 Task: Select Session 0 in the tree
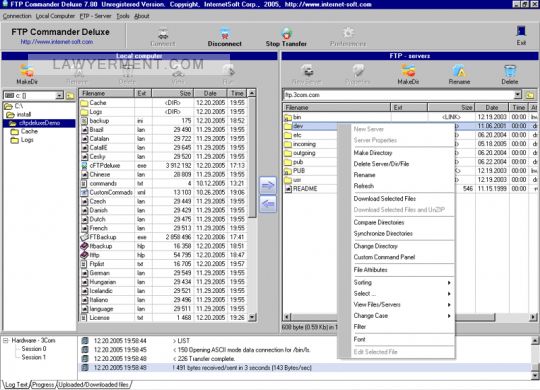tap(33, 349)
